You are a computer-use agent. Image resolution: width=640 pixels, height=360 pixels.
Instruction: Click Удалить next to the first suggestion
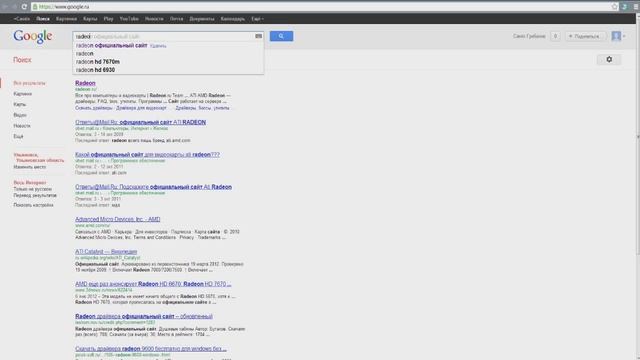[x=158, y=46]
